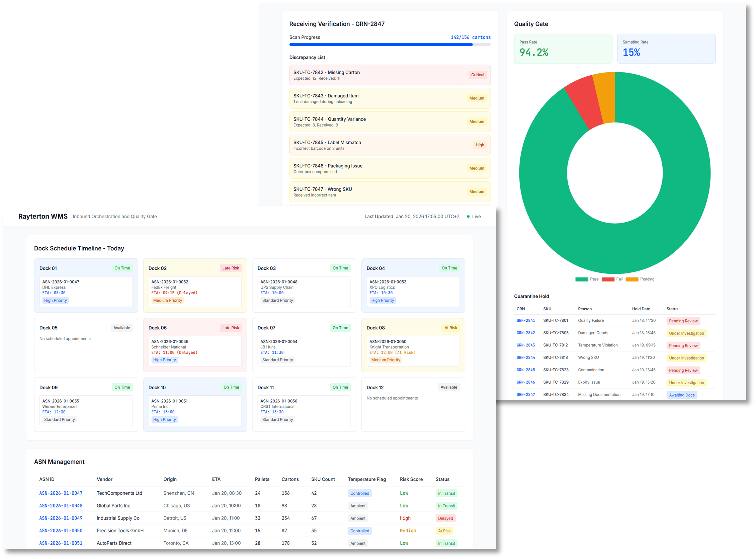
Task: Click Awaiting Docs status for GRN-2847
Action: tap(682, 395)
